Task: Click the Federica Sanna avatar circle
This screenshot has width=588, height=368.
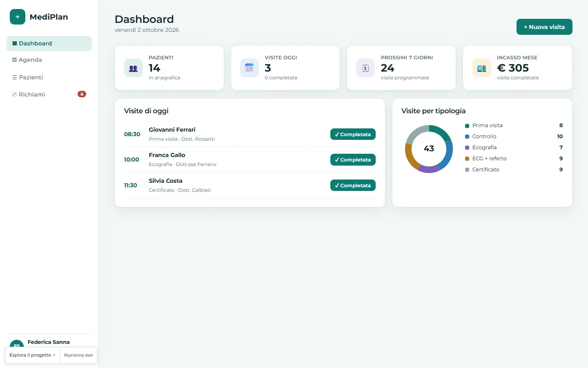Action: pyautogui.click(x=17, y=344)
